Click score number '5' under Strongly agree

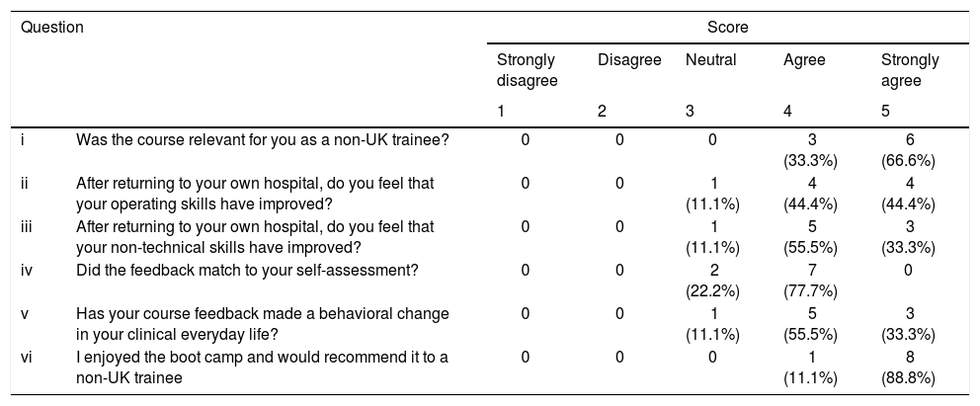tap(885, 113)
